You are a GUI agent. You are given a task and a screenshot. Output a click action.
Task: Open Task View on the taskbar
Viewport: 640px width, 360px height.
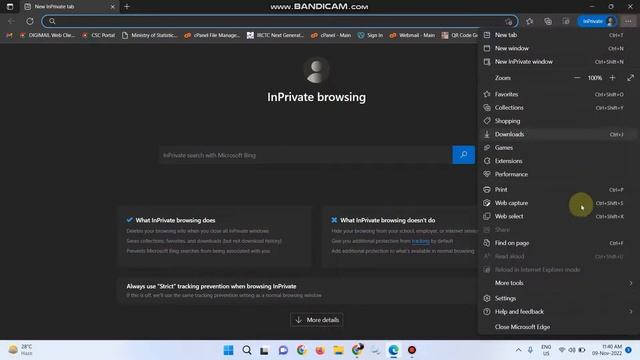coord(264,350)
